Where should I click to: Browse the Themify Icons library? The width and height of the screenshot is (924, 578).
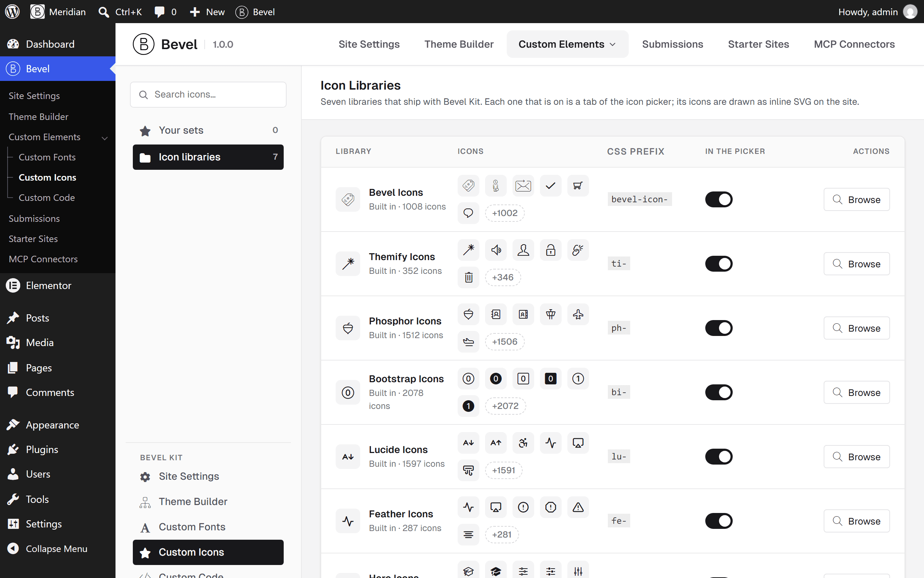tap(857, 264)
